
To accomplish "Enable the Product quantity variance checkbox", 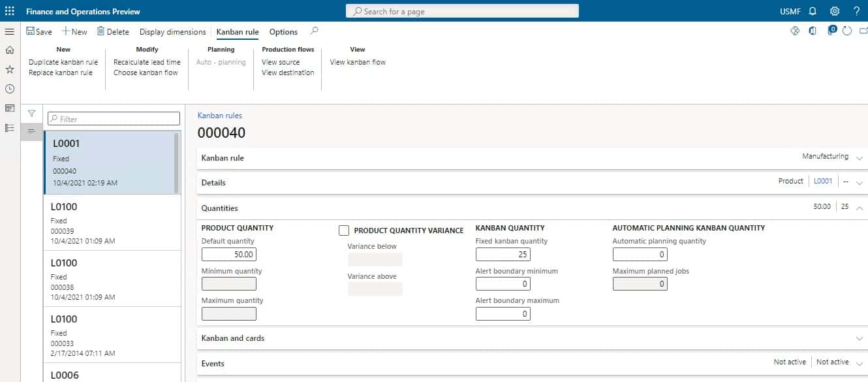I will (344, 231).
